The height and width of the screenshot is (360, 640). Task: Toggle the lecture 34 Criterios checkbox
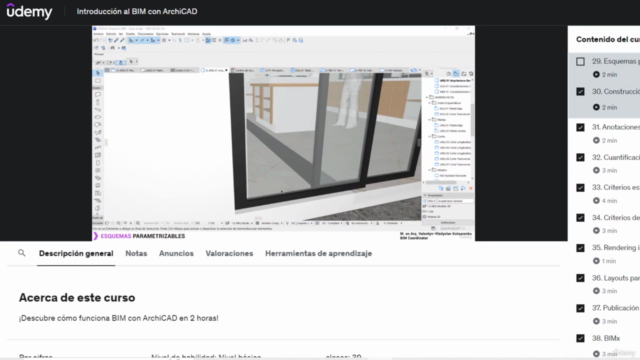(580, 218)
